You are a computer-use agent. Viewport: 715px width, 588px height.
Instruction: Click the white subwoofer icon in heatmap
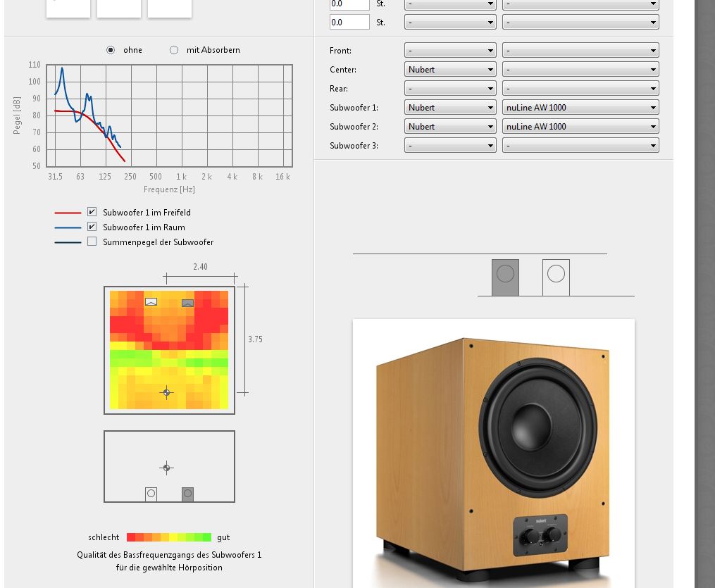pos(151,302)
